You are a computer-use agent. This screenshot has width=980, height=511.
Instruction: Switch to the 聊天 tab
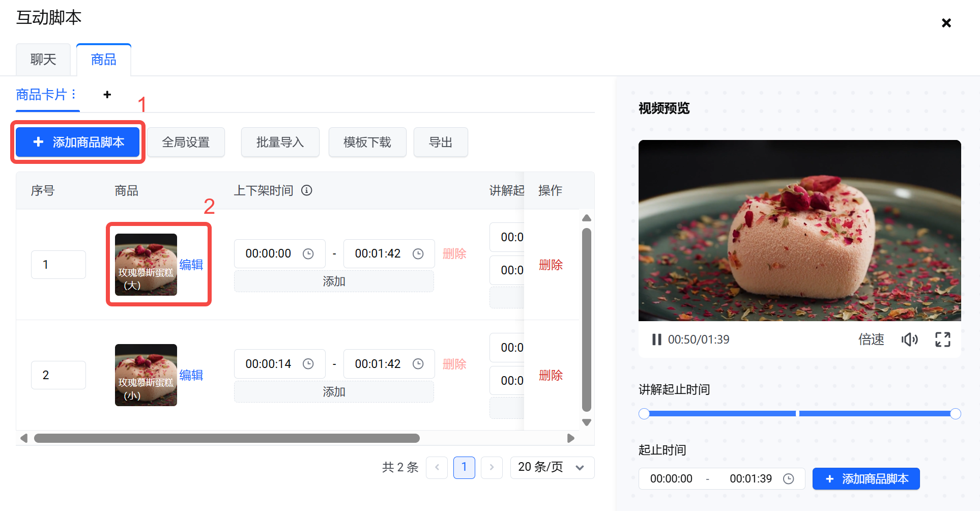(43, 60)
